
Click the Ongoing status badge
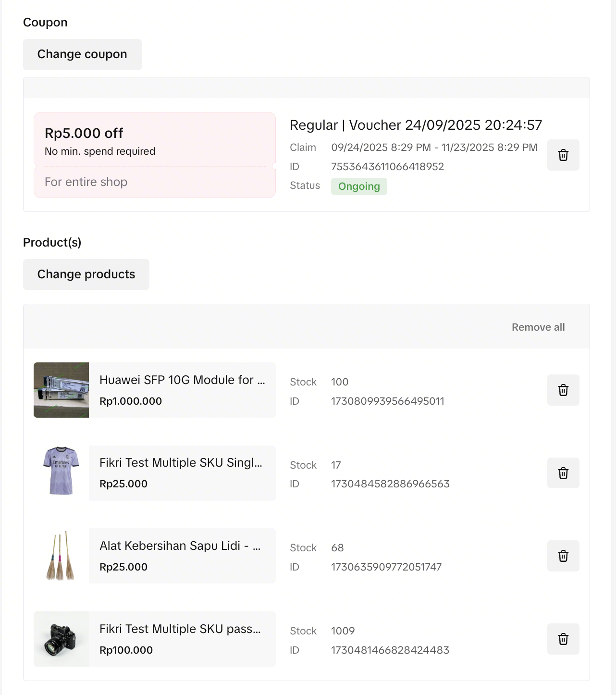click(x=358, y=186)
